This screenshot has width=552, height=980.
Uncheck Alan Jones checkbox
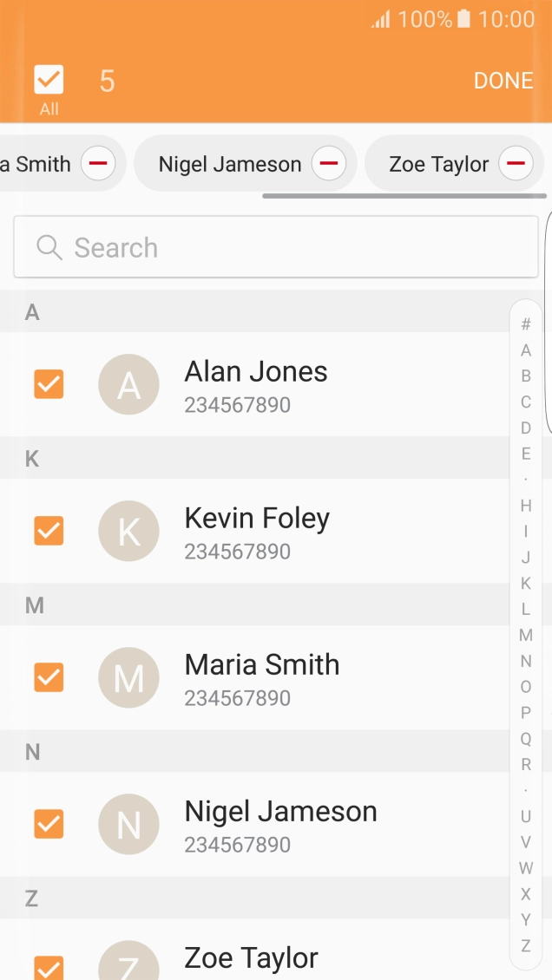pyautogui.click(x=49, y=383)
